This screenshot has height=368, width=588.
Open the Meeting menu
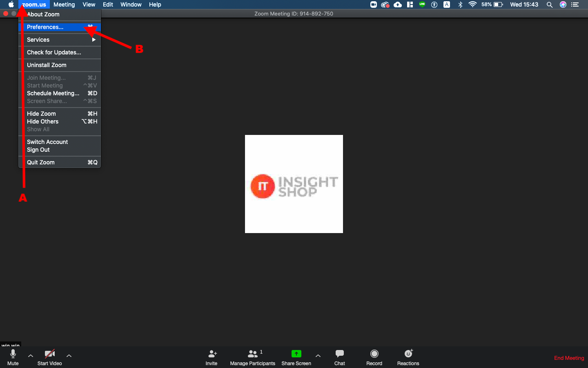pos(64,4)
